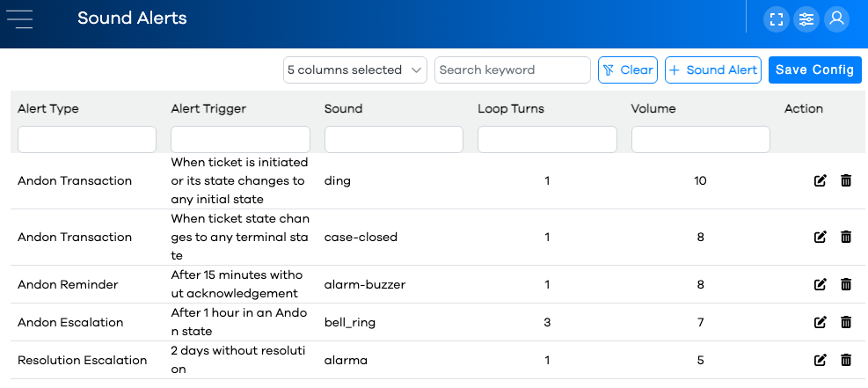This screenshot has height=388, width=868.
Task: Focus the Search keyword field
Action: point(513,70)
